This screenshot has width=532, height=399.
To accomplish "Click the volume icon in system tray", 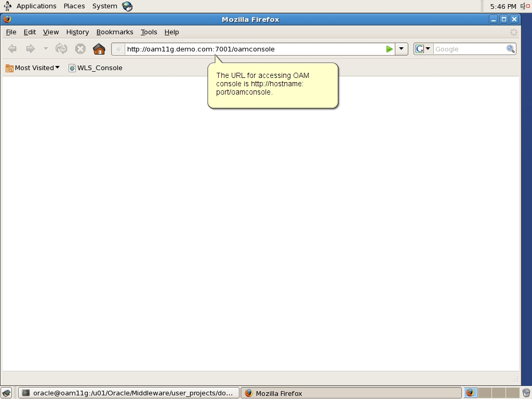I will pos(522,6).
